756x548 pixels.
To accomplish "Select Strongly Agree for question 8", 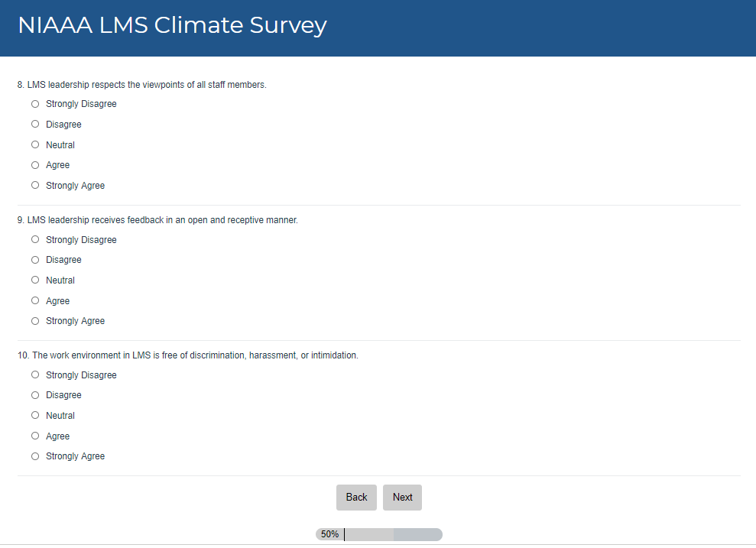I will (35, 185).
